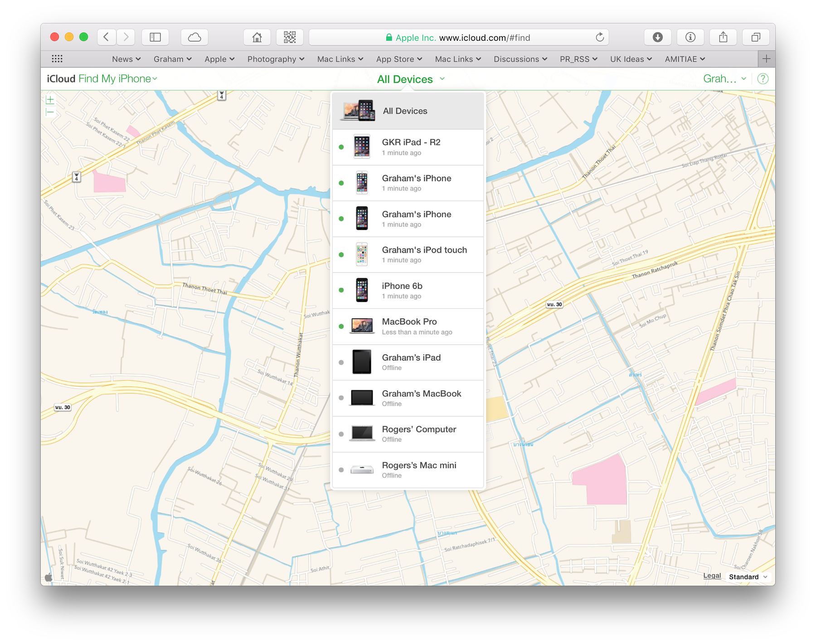Zoom out on the map
This screenshot has height=644, width=816.
coord(50,112)
